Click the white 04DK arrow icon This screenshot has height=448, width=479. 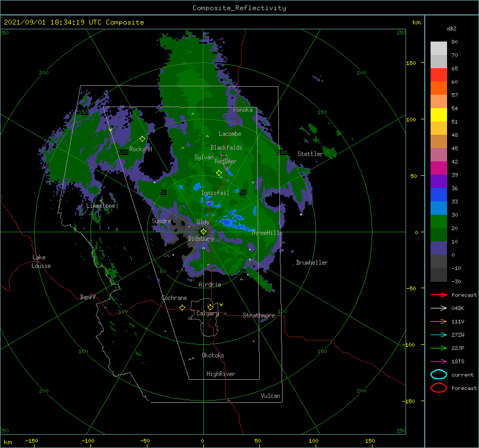point(439,308)
